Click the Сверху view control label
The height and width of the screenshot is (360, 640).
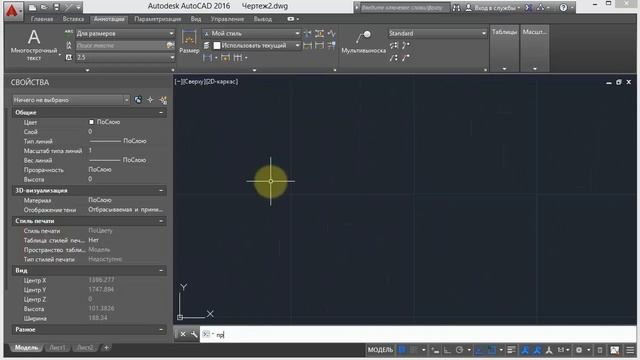pyautogui.click(x=193, y=82)
